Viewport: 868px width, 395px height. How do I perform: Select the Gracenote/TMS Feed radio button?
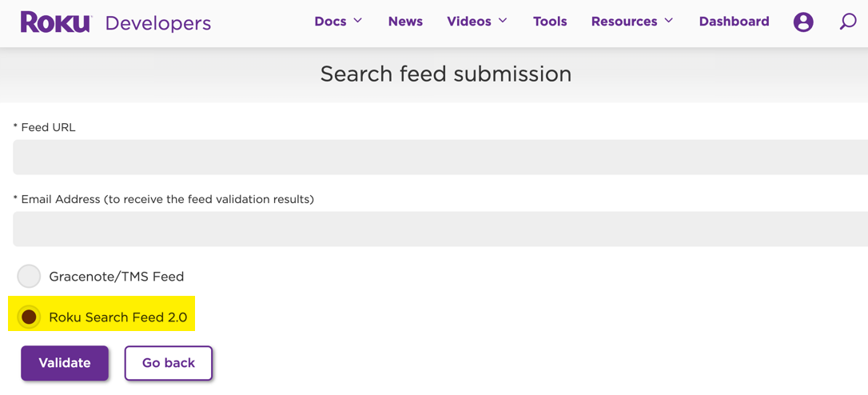(29, 276)
